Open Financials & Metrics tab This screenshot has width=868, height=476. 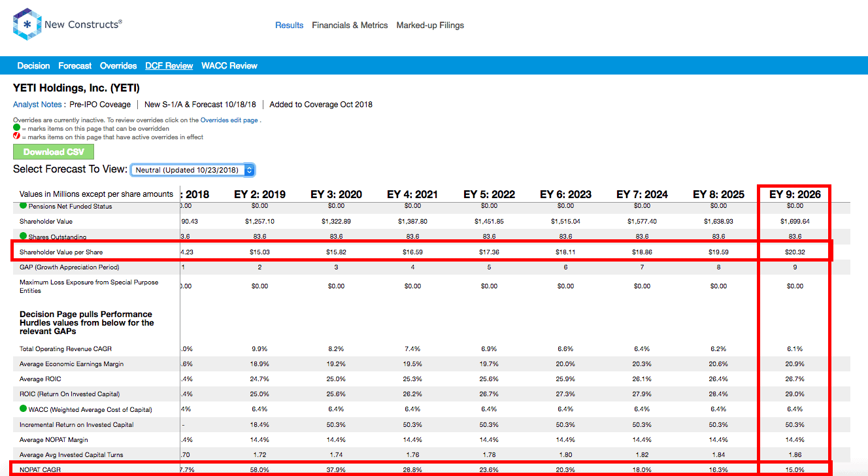click(350, 25)
